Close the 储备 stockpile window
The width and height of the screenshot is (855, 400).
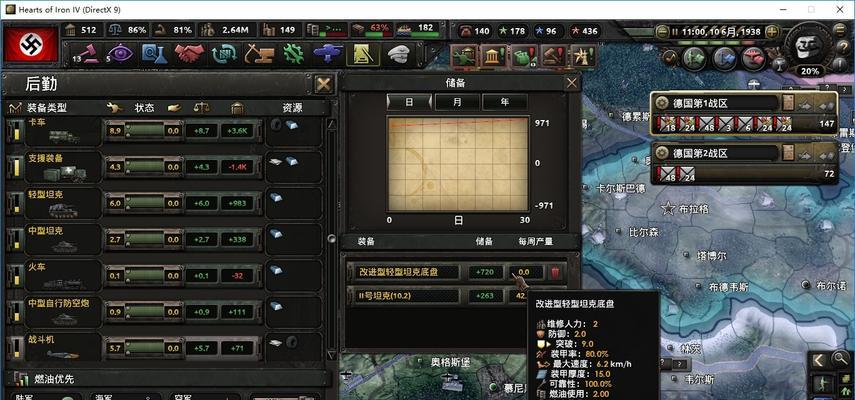tap(571, 83)
